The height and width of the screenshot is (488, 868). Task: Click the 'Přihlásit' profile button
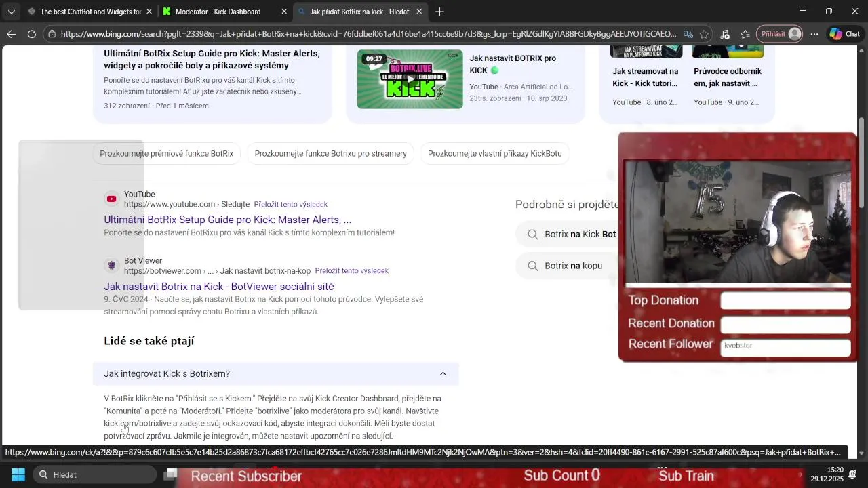click(x=781, y=34)
